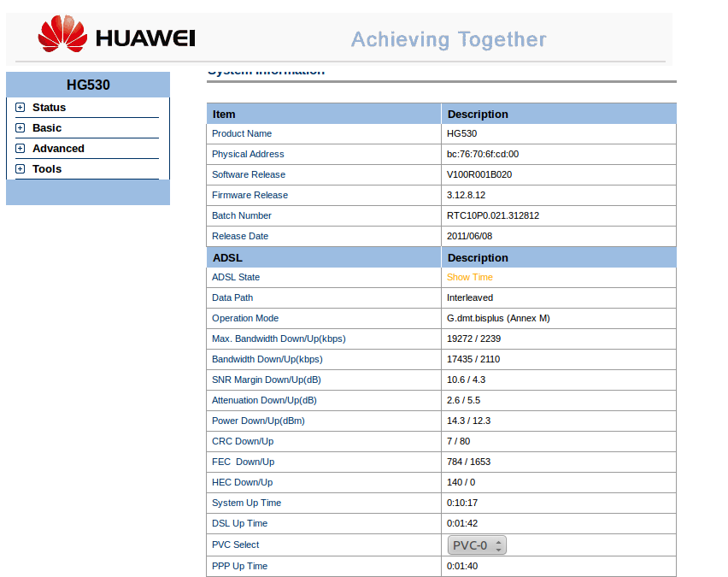Expand the Tools menu plus icon
This screenshot has height=577, width=728.
(20, 168)
